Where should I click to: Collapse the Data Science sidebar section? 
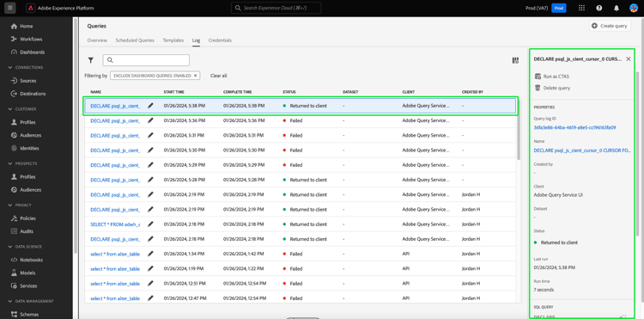[10, 247]
